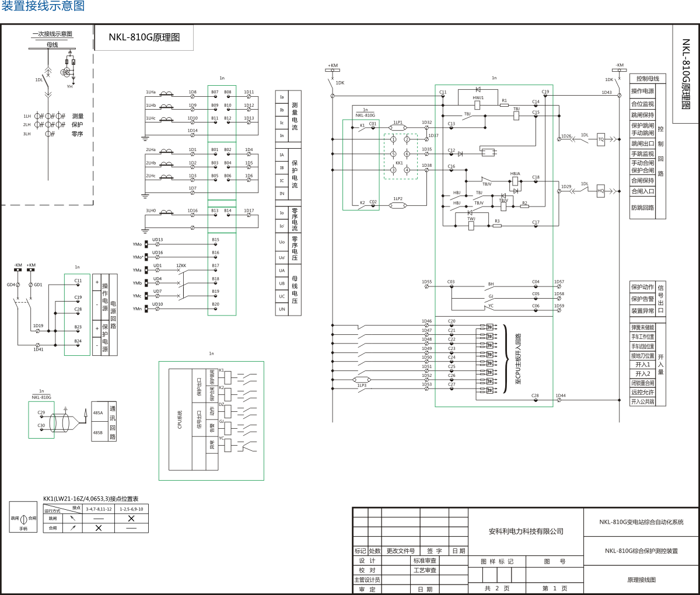
Task: Click the '母线' busbar label
Action: click(52, 44)
